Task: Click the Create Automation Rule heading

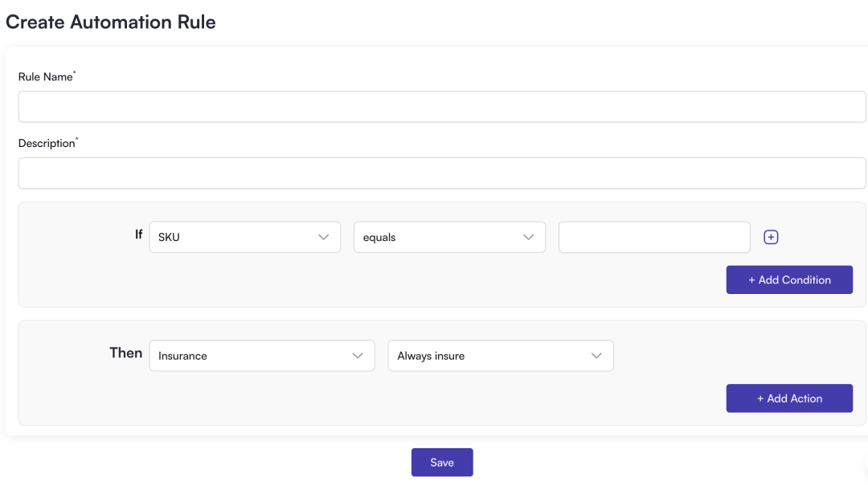Action: pos(111,22)
